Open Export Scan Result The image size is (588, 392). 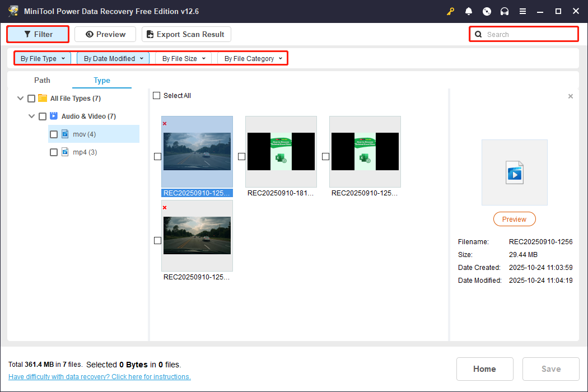(186, 34)
